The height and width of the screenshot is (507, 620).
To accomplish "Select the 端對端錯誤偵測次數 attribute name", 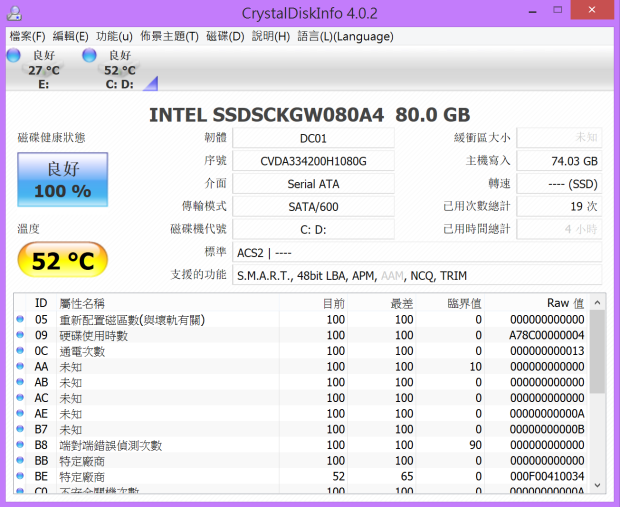I will (111, 445).
